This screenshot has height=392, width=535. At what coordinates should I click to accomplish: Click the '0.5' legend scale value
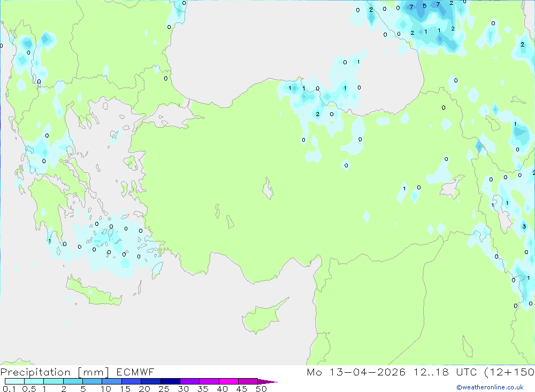29,389
